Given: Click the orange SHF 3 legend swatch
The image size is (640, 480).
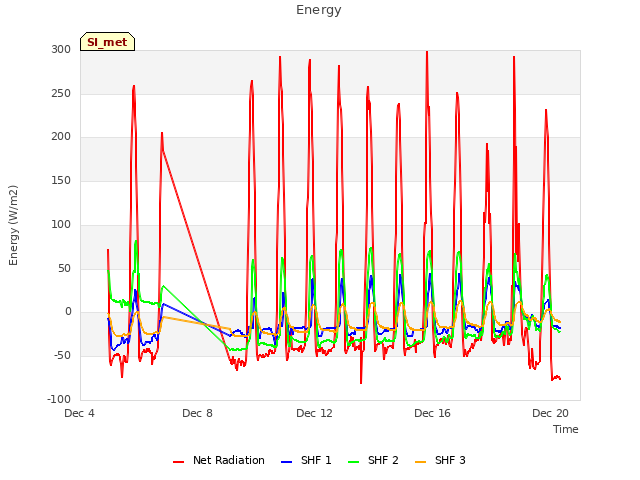Looking at the screenshot, I should [420, 462].
